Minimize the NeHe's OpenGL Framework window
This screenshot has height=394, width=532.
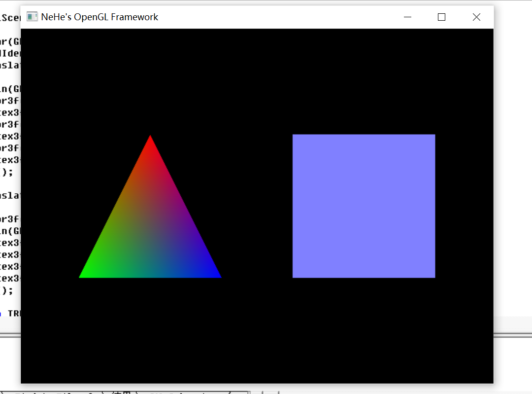point(407,17)
